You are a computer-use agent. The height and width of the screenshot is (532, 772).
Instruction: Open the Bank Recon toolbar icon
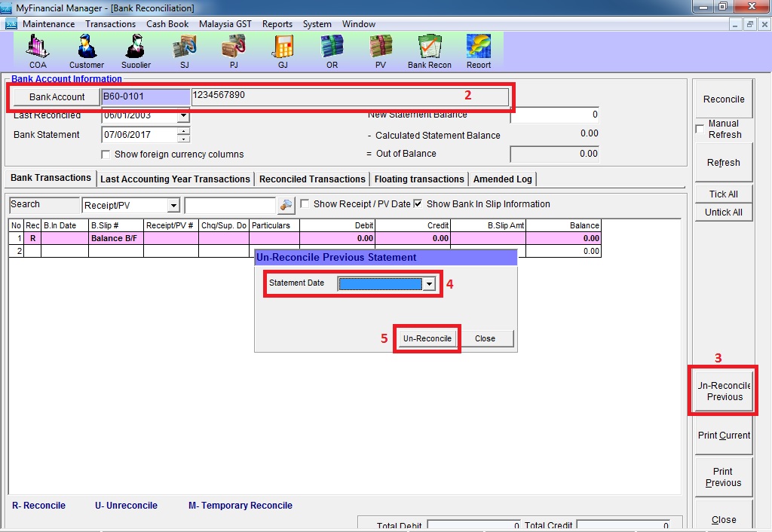(430, 50)
